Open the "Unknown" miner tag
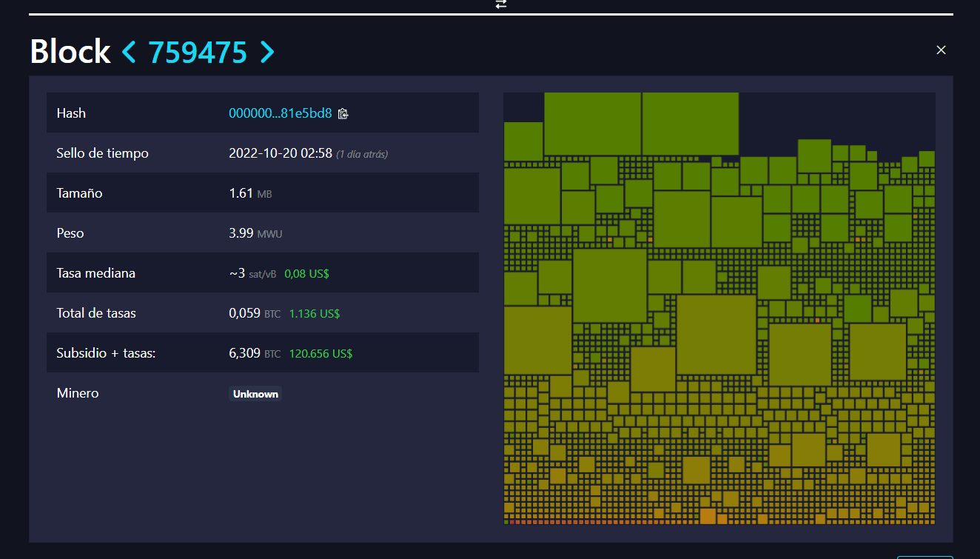Viewport: 980px width, 559px height. pos(255,394)
